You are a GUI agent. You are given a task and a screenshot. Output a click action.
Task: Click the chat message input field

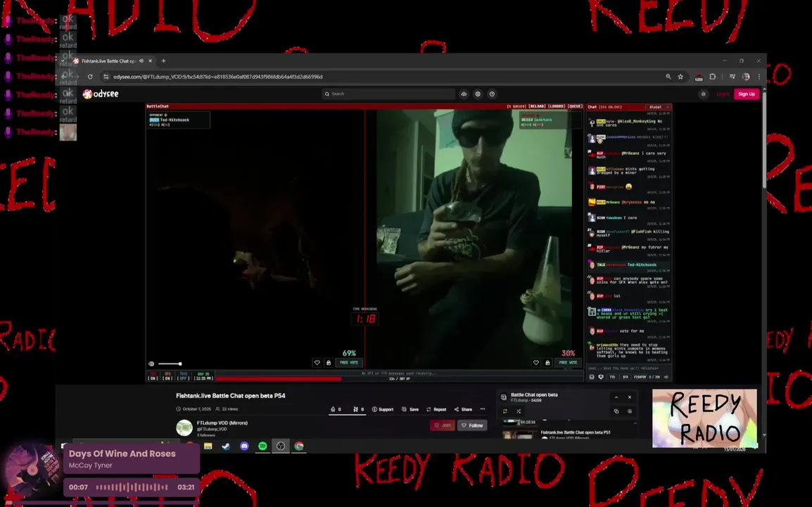(x=628, y=368)
